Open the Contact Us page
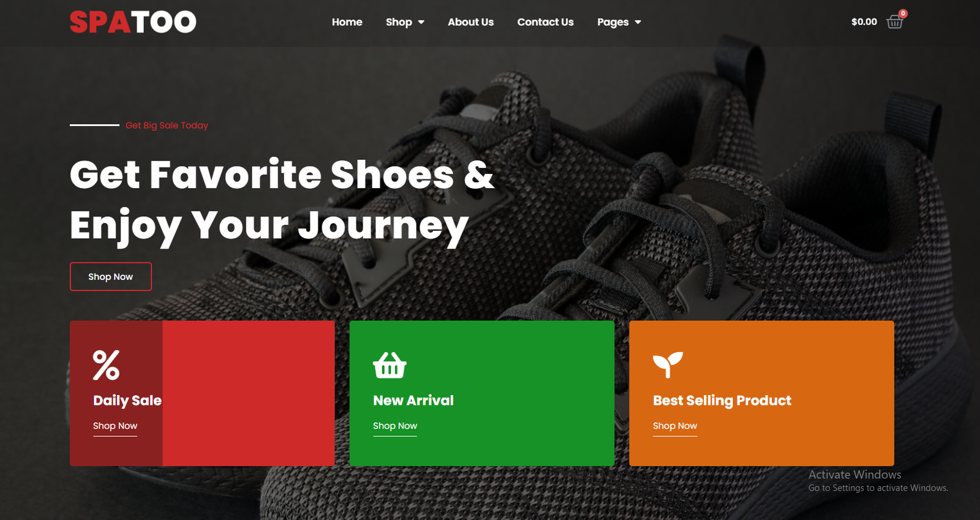Image resolution: width=980 pixels, height=520 pixels. pos(545,22)
